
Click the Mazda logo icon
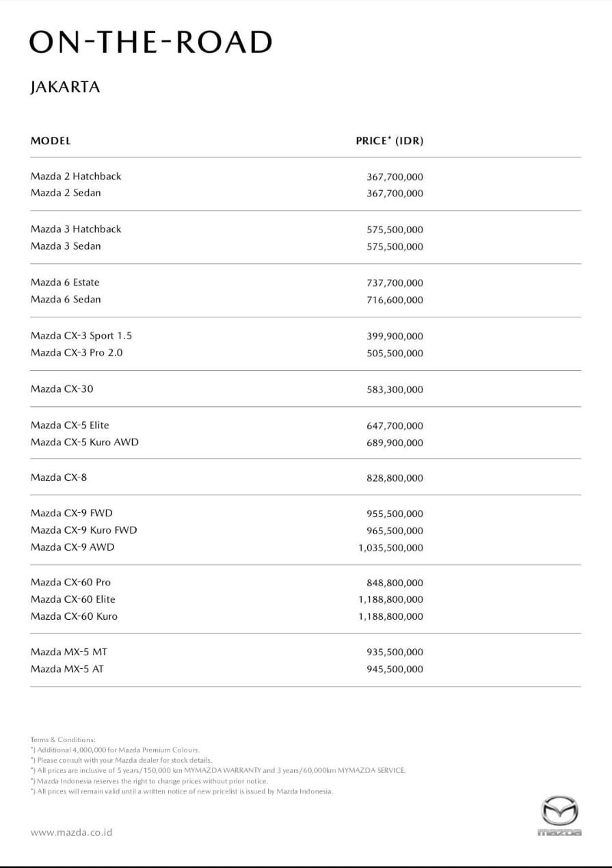click(559, 814)
